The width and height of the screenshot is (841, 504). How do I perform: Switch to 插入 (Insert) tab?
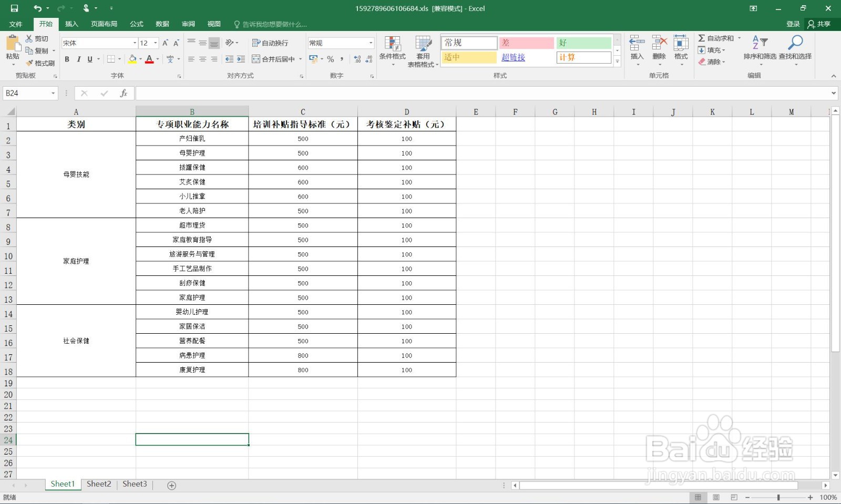(71, 24)
